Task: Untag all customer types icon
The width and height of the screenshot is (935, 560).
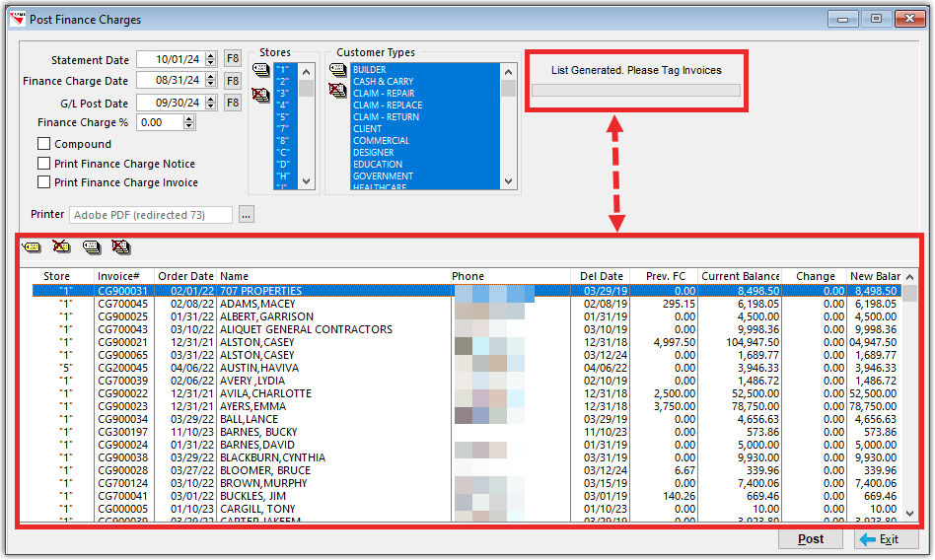Action: (337, 90)
